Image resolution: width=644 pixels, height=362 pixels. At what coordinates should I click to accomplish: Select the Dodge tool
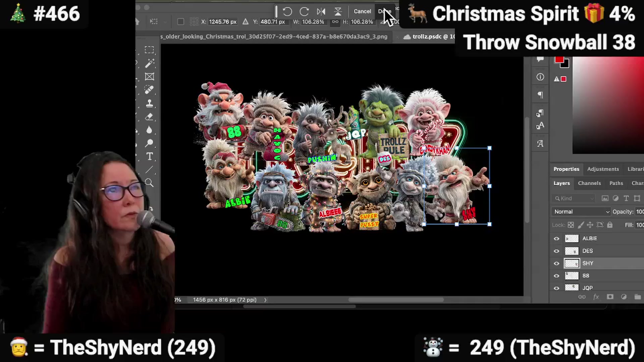(149, 143)
